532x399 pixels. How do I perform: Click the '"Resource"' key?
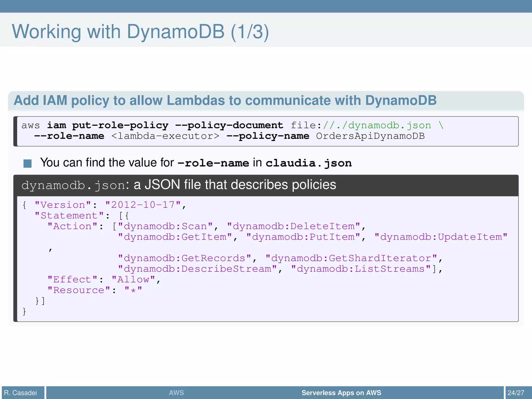tap(79, 290)
